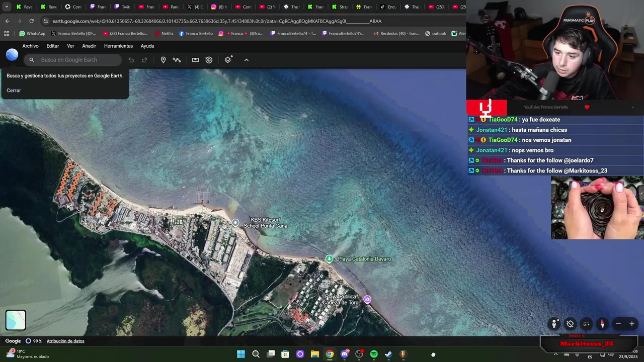The height and width of the screenshot is (362, 644).
Task: Click the redo arrow in Earth toolbar
Action: coord(144,60)
